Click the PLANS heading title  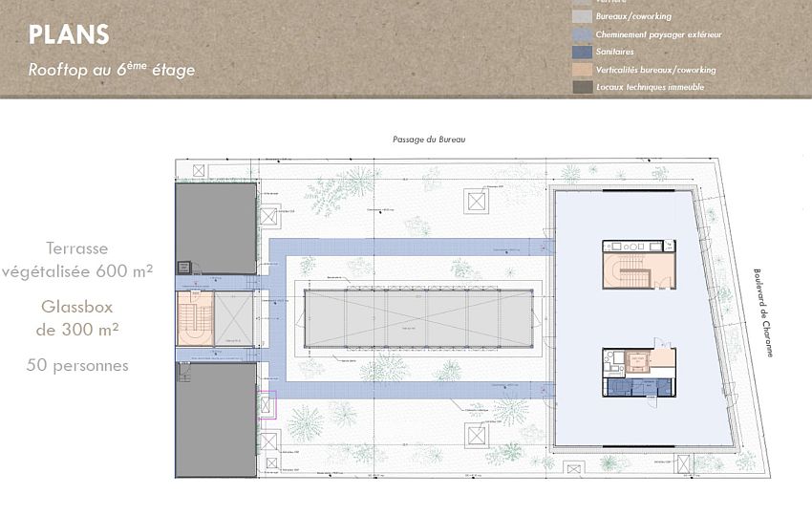[69, 35]
